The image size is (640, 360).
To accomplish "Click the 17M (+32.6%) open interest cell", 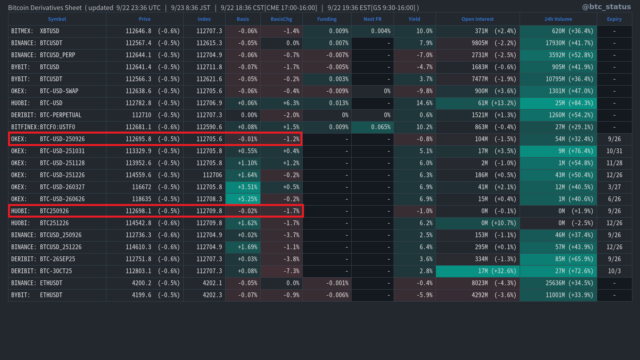I will [478, 271].
